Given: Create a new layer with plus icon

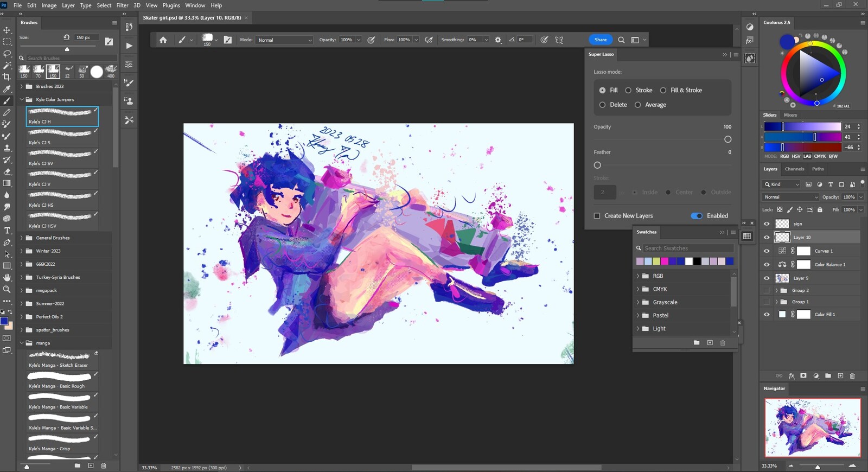Looking at the screenshot, I should pos(840,375).
